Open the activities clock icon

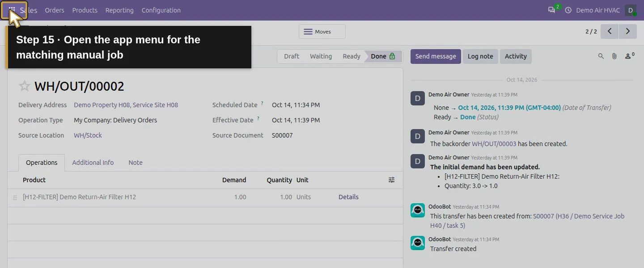[568, 10]
